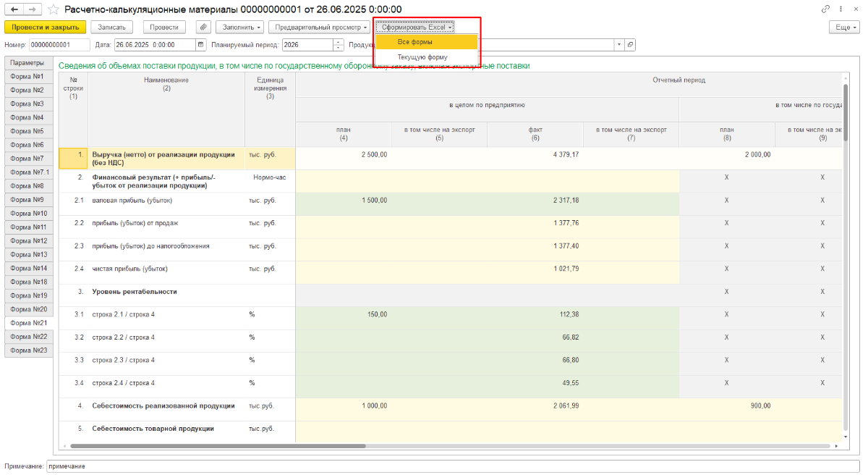Click the forward navigation arrow
The height and width of the screenshot is (475, 868).
pyautogui.click(x=32, y=9)
